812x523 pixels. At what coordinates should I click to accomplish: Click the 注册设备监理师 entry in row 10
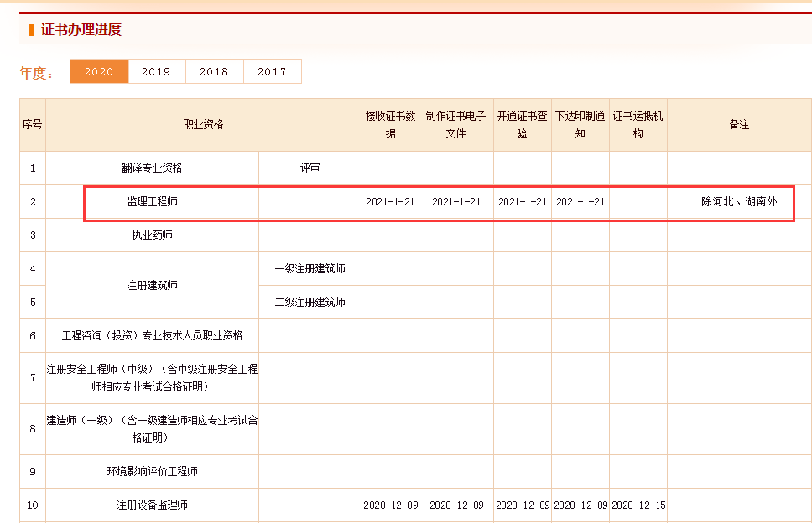pos(152,505)
